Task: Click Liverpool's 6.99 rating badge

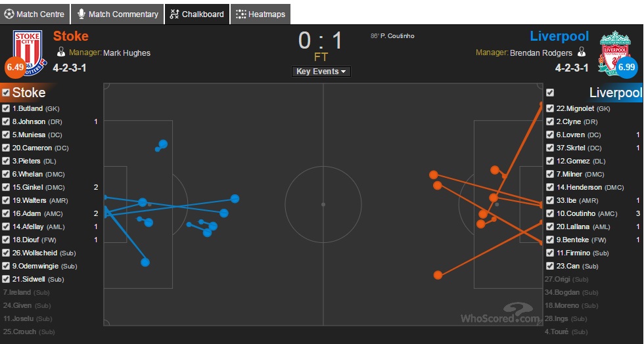Action: click(x=627, y=66)
